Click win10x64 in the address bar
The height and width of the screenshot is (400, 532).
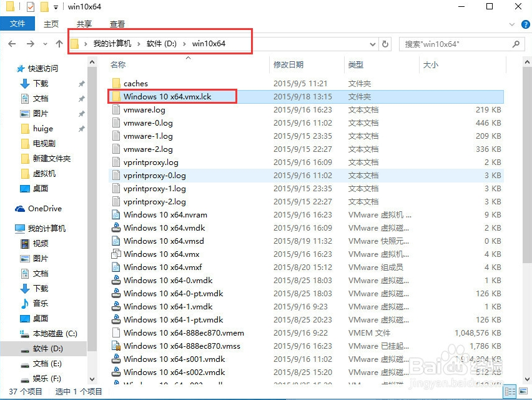(209, 44)
